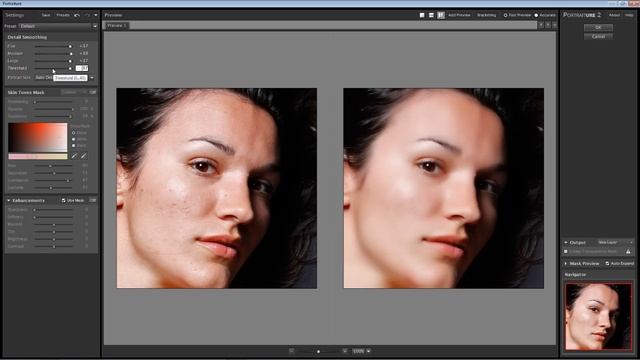
Task: Click Save in the Settings header
Action: click(x=46, y=15)
